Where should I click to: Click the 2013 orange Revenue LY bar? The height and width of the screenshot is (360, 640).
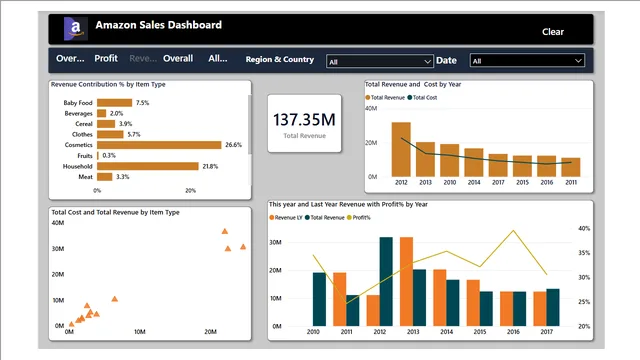(407, 282)
